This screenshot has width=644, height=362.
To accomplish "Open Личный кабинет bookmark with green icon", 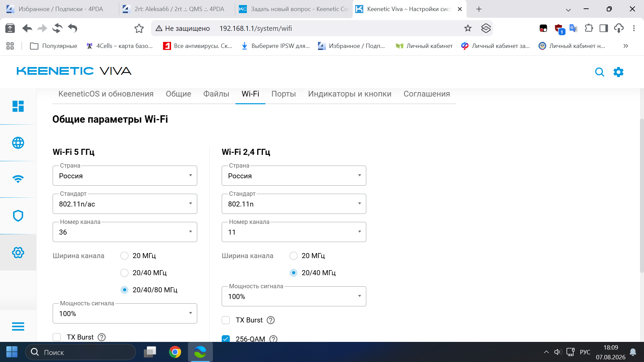I will point(424,46).
